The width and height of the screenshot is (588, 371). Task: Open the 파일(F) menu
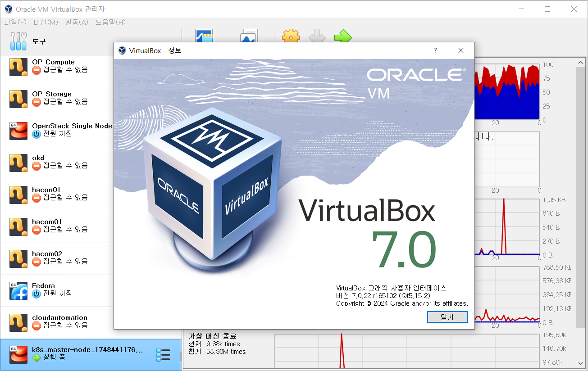[x=15, y=22]
